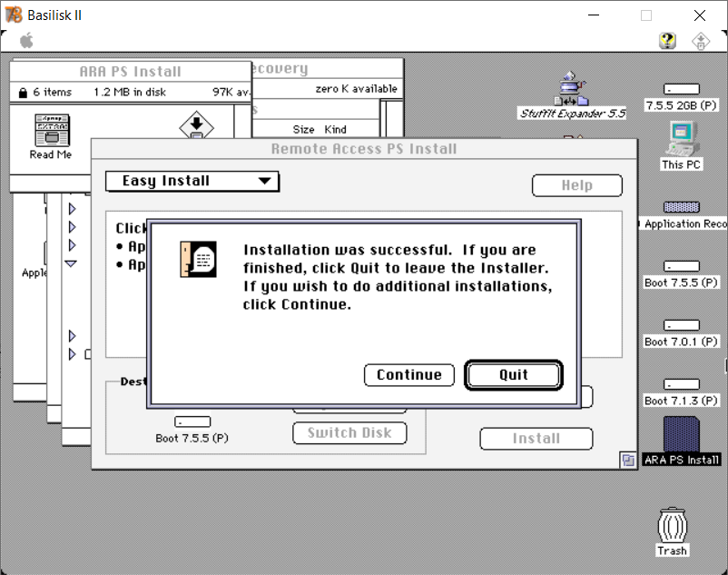Open the Apple menu

(x=26, y=40)
